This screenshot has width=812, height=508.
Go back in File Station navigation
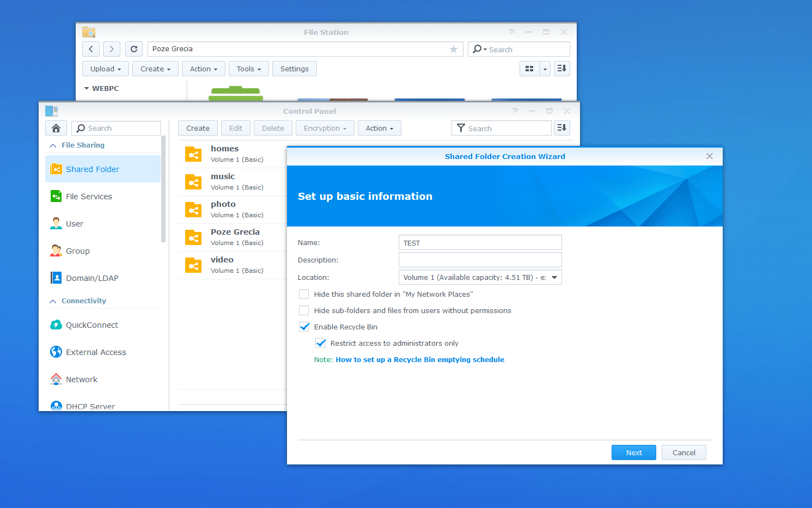[x=91, y=49]
